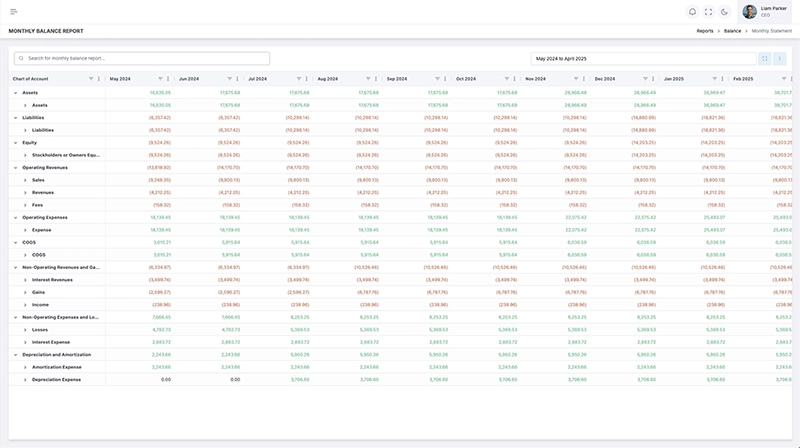Open Chart of Account column options menu

click(x=99, y=79)
